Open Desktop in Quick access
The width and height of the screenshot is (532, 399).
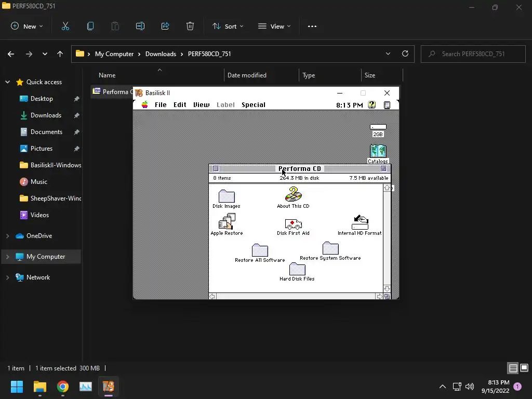(x=42, y=99)
